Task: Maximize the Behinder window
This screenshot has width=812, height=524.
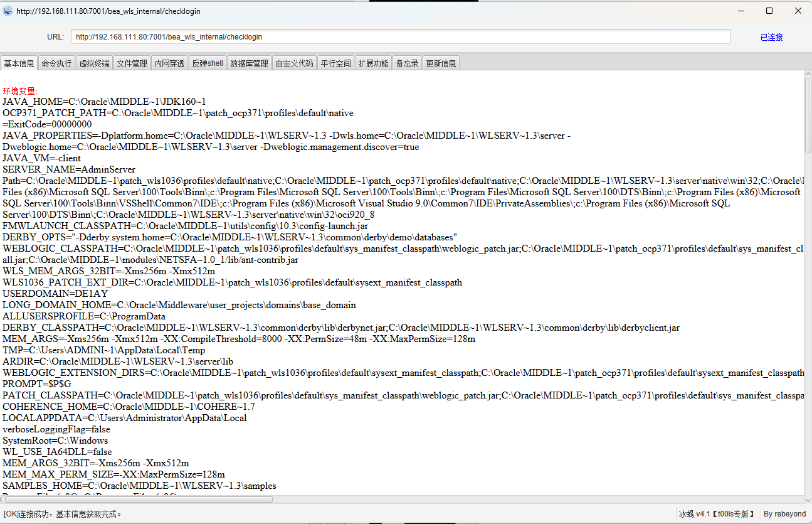Action: 769,11
